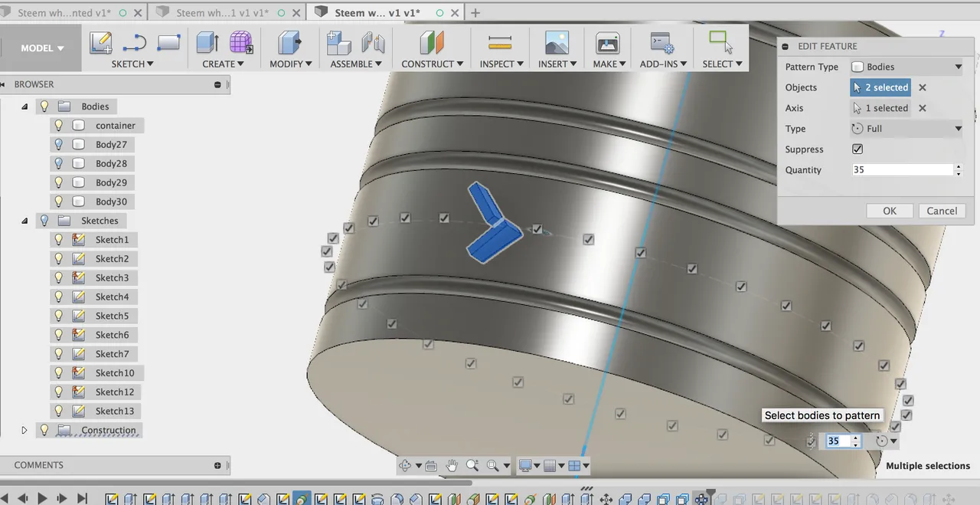Open the Type dropdown set to Full
The height and width of the screenshot is (505, 980).
906,129
